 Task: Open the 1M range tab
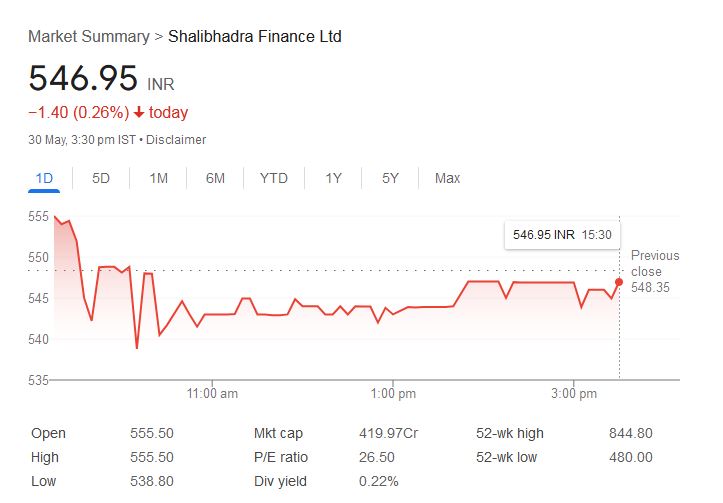[x=158, y=178]
